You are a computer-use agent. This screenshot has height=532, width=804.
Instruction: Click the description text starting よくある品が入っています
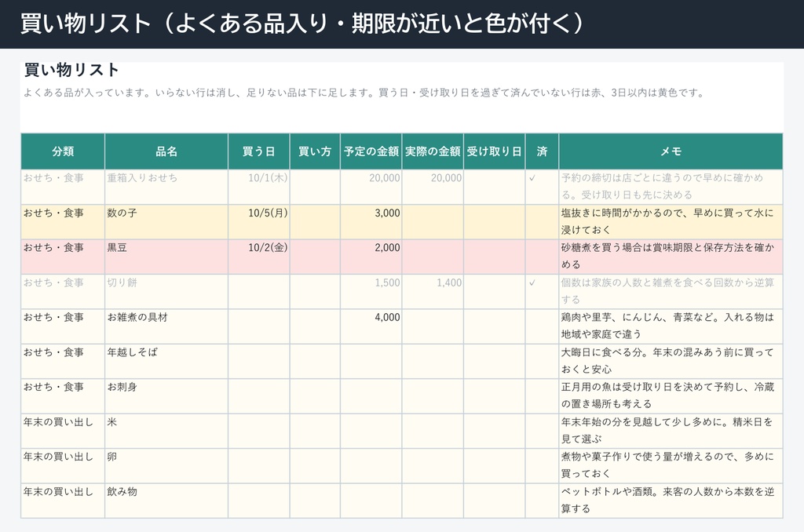point(364,93)
